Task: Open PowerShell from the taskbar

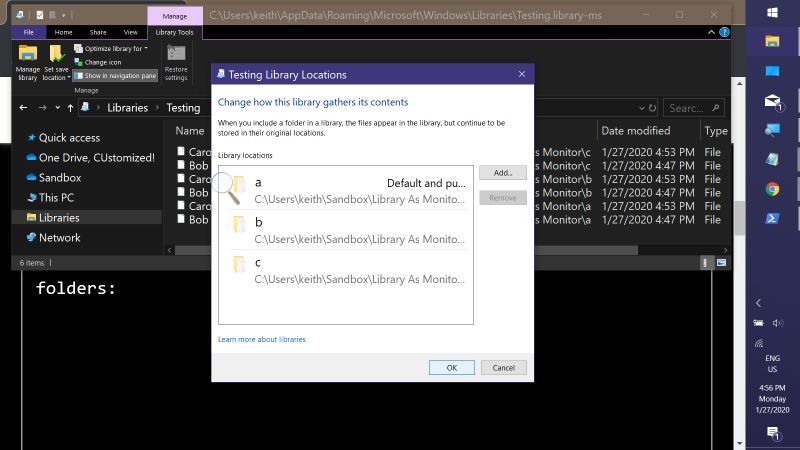Action: (x=772, y=218)
